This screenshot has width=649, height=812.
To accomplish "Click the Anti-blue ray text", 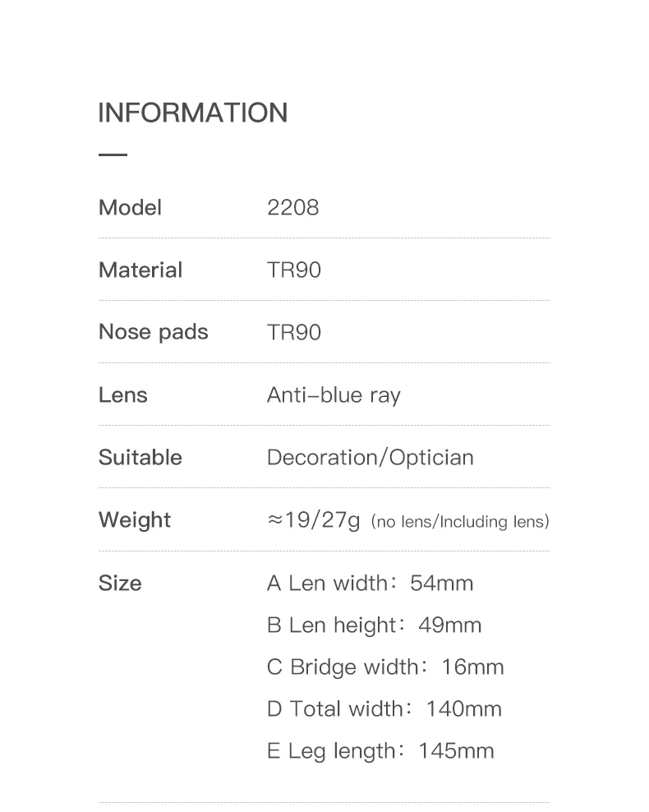I will tap(334, 395).
